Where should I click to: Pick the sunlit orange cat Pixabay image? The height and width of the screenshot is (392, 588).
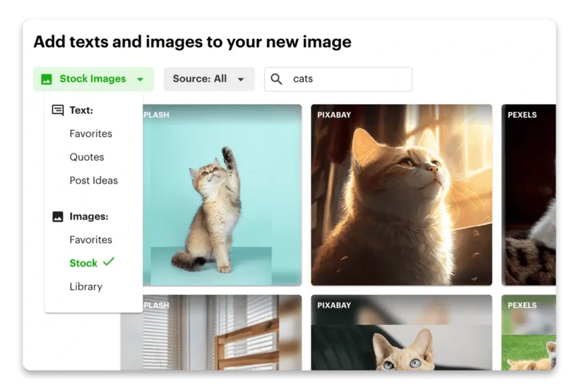401,195
